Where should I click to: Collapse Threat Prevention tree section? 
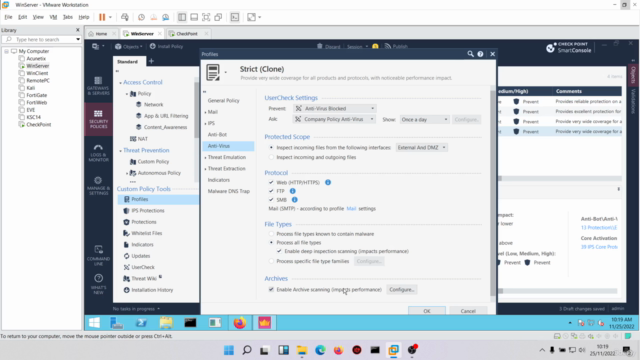(x=120, y=151)
